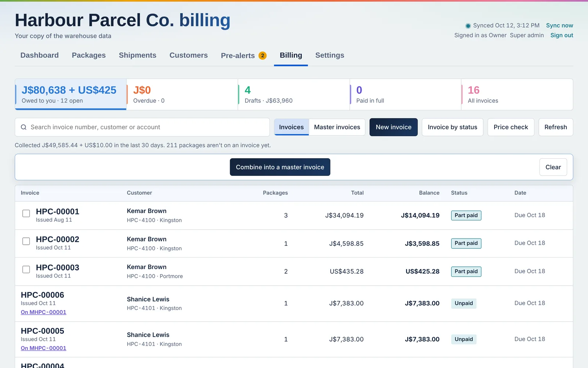Select the Paid in full card
Image resolution: width=588 pixels, height=368 pixels.
point(405,94)
